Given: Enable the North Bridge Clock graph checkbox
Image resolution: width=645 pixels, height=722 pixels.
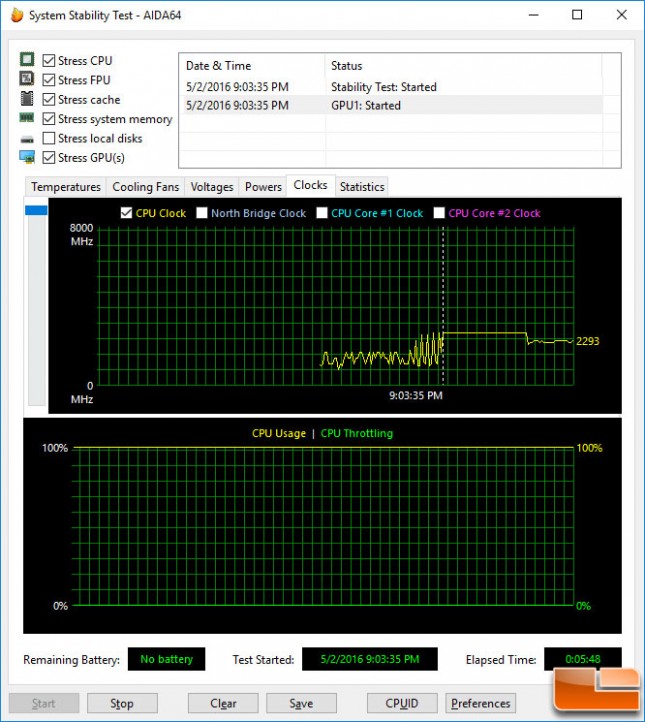Looking at the screenshot, I should (x=202, y=213).
